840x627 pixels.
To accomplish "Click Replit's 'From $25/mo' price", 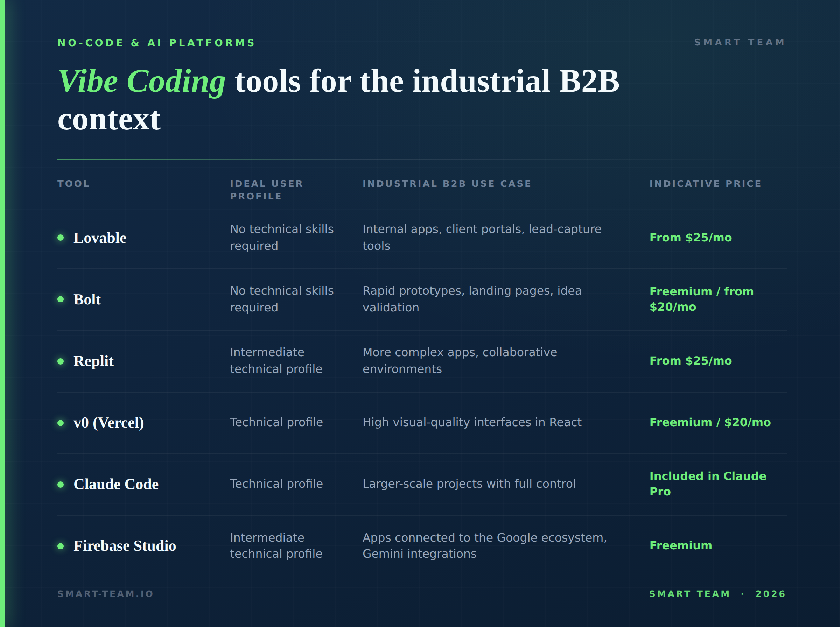I will click(691, 361).
